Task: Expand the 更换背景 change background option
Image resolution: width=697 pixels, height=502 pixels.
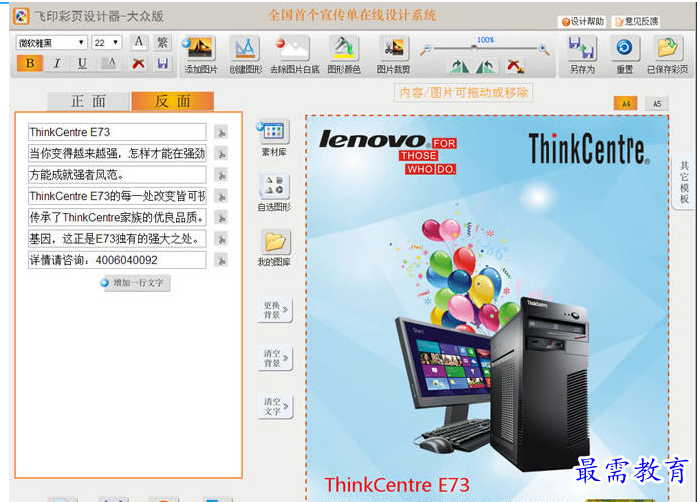Action: 275,310
